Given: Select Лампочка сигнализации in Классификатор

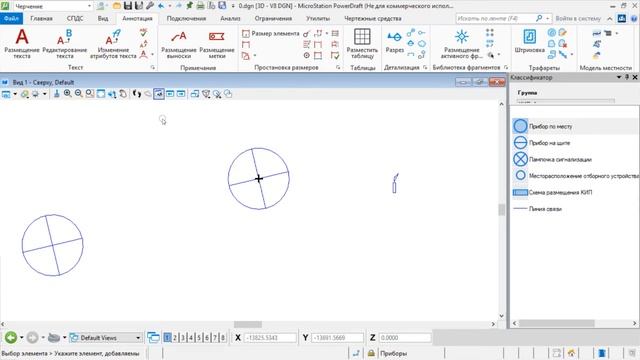Looking at the screenshot, I should pyautogui.click(x=575, y=159).
